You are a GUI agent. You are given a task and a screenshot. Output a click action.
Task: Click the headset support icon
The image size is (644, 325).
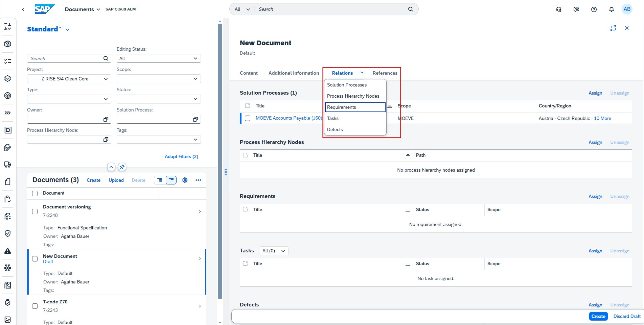[558, 9]
